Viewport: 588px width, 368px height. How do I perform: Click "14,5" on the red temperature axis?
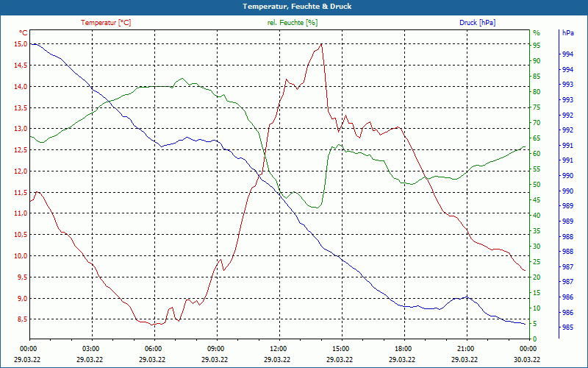click(x=21, y=66)
